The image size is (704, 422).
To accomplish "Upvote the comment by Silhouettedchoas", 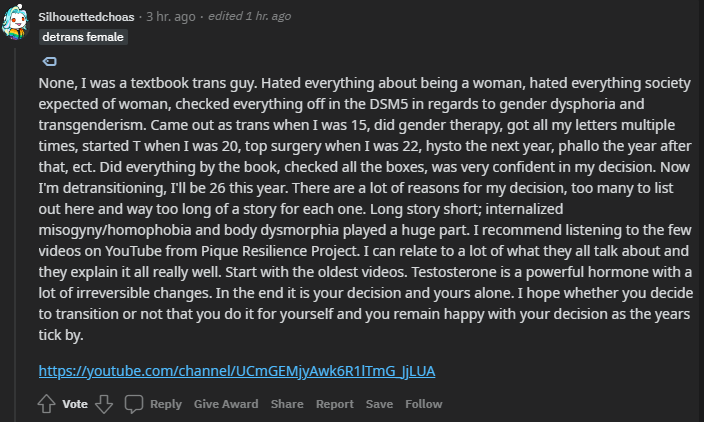I will coord(46,404).
